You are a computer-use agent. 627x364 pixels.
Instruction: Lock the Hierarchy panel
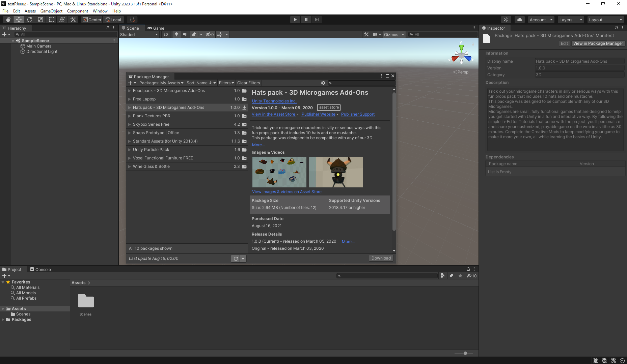[108, 28]
